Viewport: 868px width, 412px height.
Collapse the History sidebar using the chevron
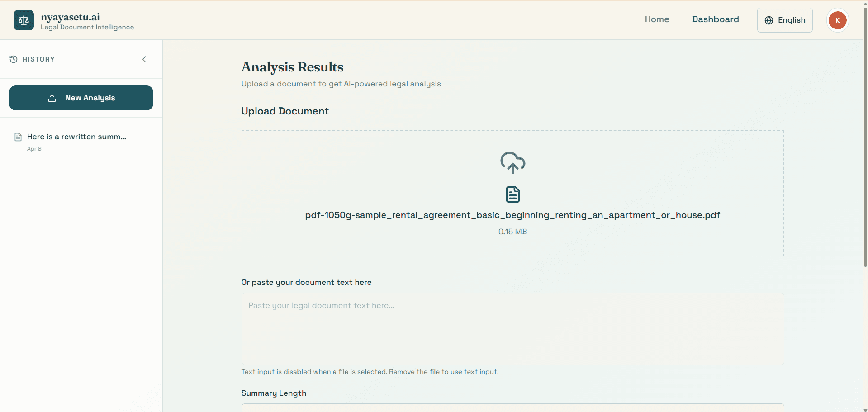click(144, 59)
